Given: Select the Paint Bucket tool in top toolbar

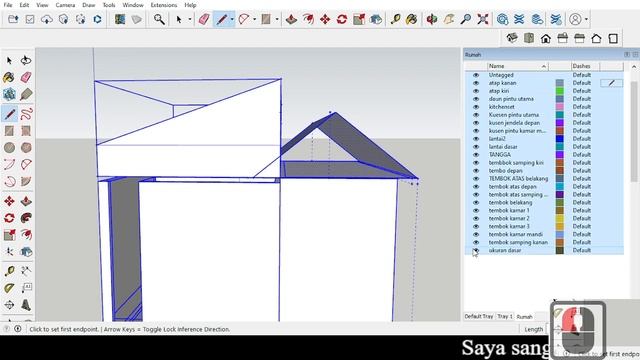Looking at the screenshot, I should (x=411, y=19).
